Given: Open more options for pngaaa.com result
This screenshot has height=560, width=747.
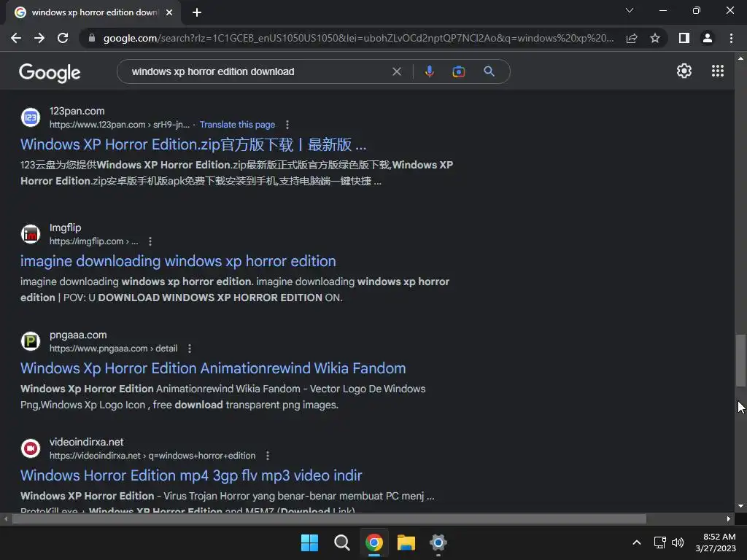Looking at the screenshot, I should point(190,349).
